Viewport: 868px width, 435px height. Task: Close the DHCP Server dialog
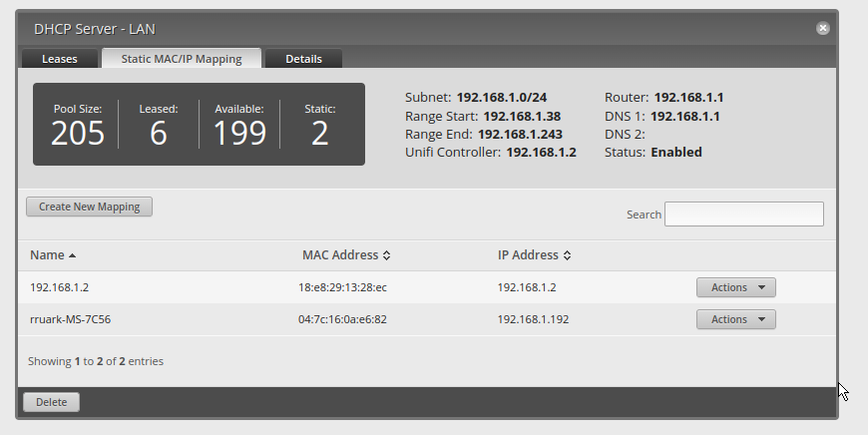coord(823,29)
